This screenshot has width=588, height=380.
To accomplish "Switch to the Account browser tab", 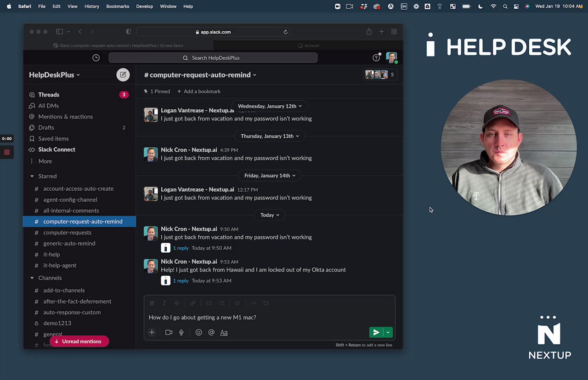I will [x=308, y=45].
